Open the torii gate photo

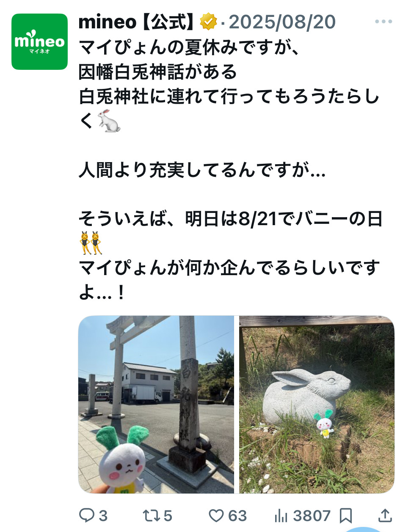(156, 405)
